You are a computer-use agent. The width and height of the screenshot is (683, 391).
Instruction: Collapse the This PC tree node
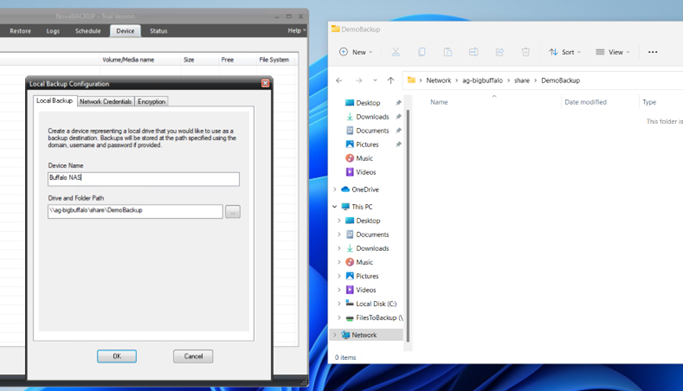pos(335,207)
